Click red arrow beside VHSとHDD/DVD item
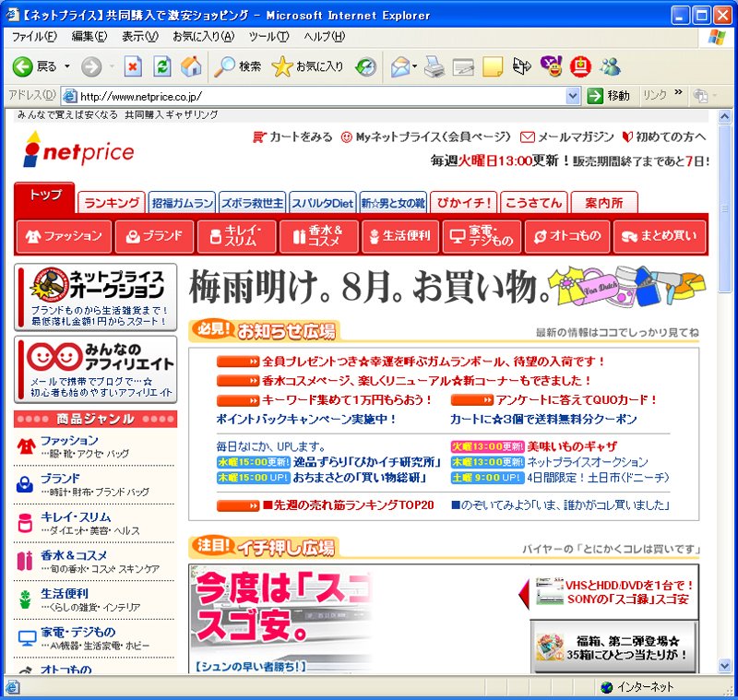Viewport: 738px width, 700px height. (x=524, y=594)
